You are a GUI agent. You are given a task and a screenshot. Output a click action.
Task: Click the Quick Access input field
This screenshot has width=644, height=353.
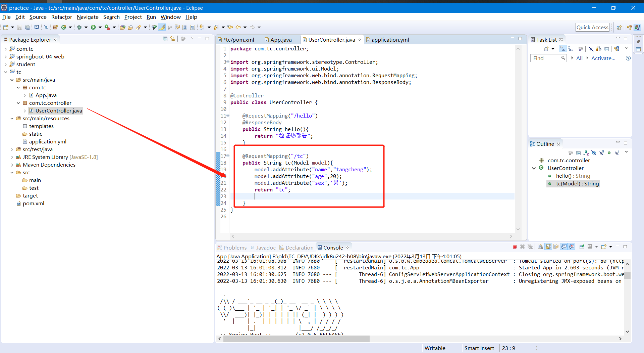(x=592, y=28)
